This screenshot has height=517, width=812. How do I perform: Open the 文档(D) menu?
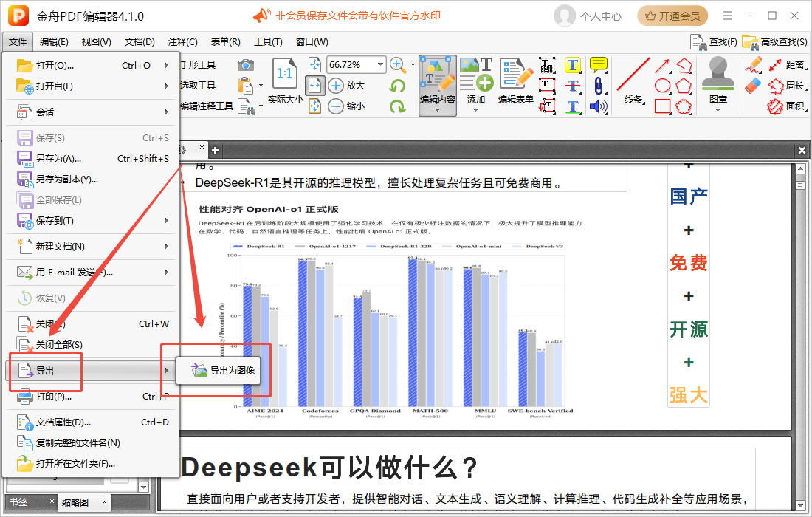pyautogui.click(x=140, y=42)
